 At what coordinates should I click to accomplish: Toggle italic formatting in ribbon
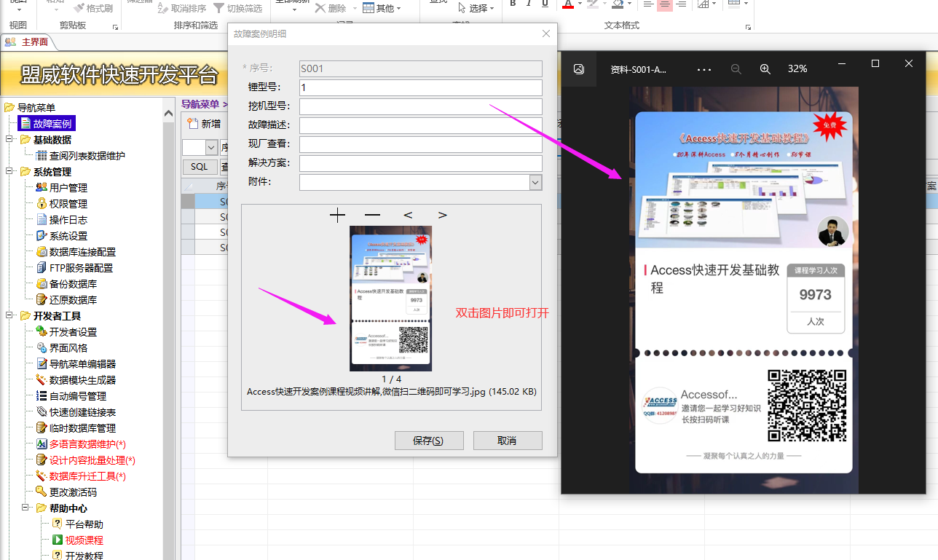(x=529, y=4)
